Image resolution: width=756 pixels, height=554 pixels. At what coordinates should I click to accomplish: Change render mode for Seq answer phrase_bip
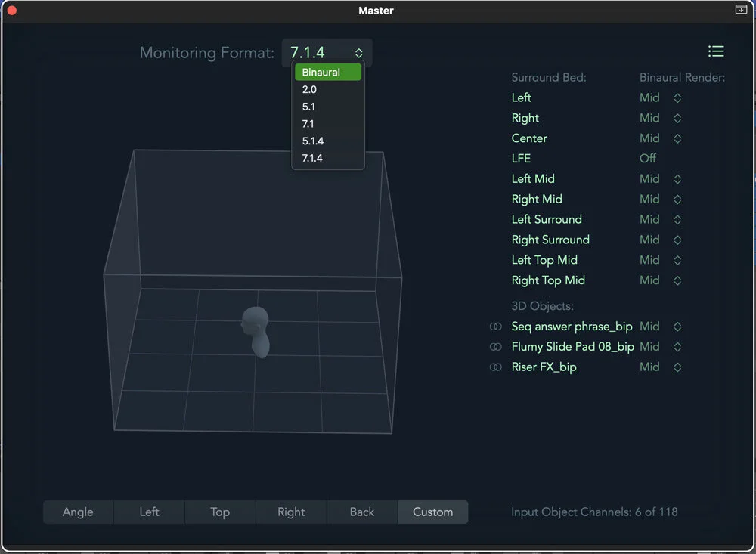pos(661,327)
